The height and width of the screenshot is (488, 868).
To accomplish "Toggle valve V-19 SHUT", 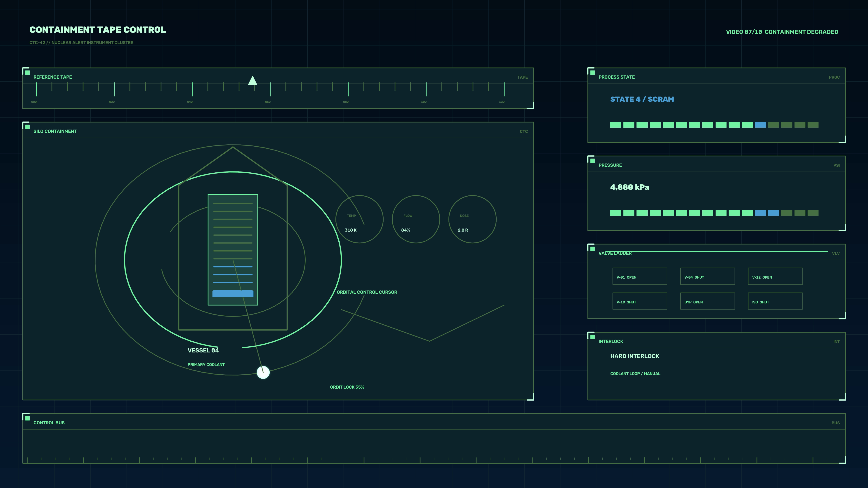I will (x=639, y=301).
